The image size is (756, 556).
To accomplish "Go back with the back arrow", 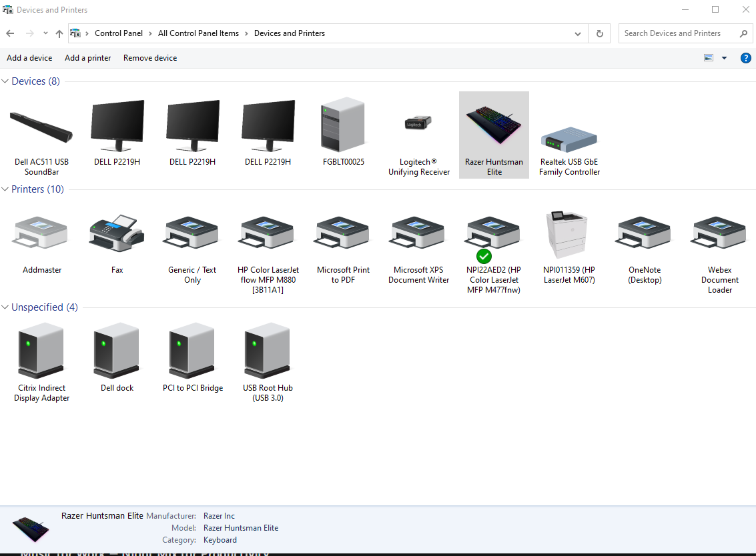I will tap(10, 33).
